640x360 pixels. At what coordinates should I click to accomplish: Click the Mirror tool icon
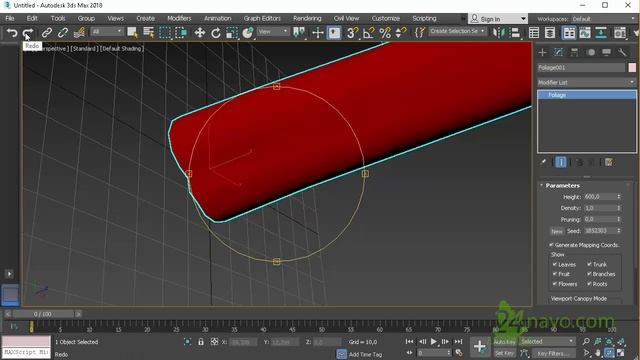pyautogui.click(x=498, y=33)
